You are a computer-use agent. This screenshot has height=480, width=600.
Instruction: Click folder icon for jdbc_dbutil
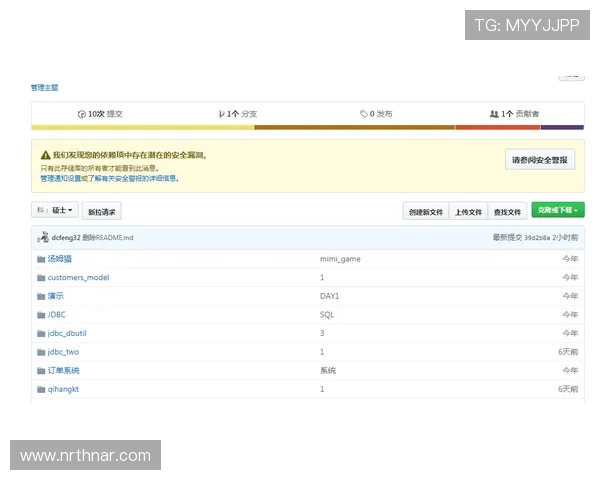pos(41,334)
